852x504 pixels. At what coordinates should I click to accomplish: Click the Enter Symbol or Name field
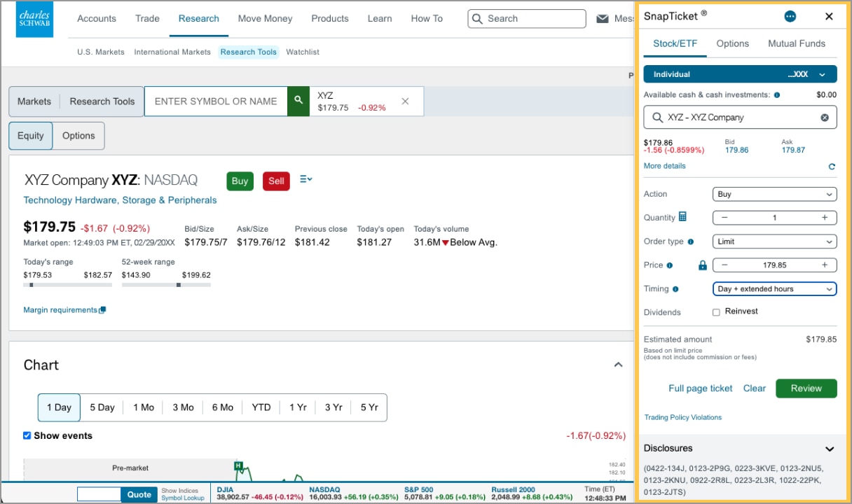(x=215, y=101)
